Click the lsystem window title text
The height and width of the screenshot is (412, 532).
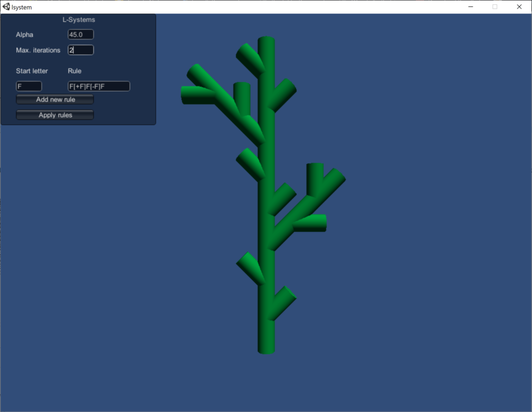(x=21, y=7)
